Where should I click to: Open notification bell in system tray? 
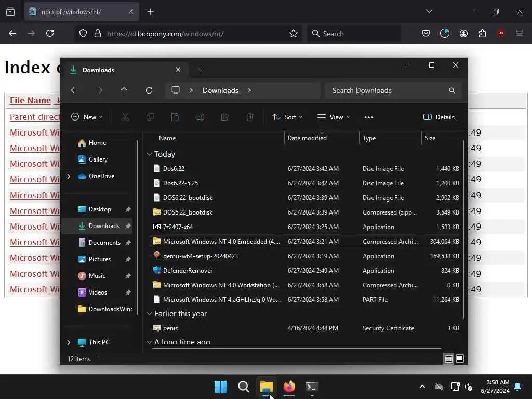(518, 387)
